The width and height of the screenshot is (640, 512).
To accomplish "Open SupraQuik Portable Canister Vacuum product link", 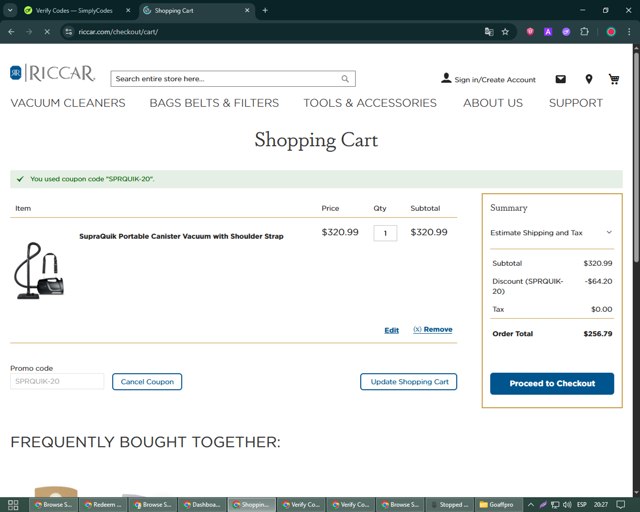I will [x=181, y=236].
